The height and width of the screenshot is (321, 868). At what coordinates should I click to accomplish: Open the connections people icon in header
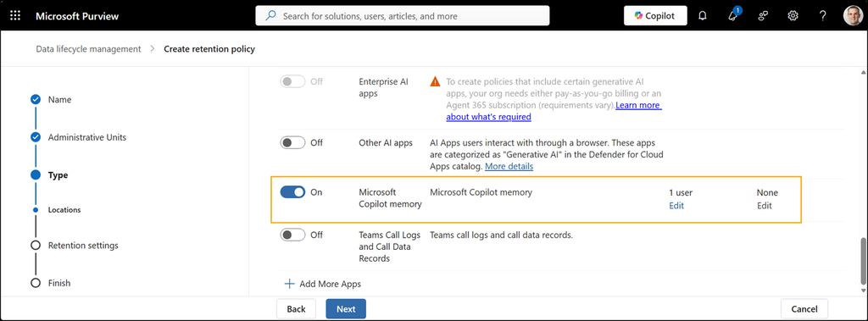pos(763,15)
